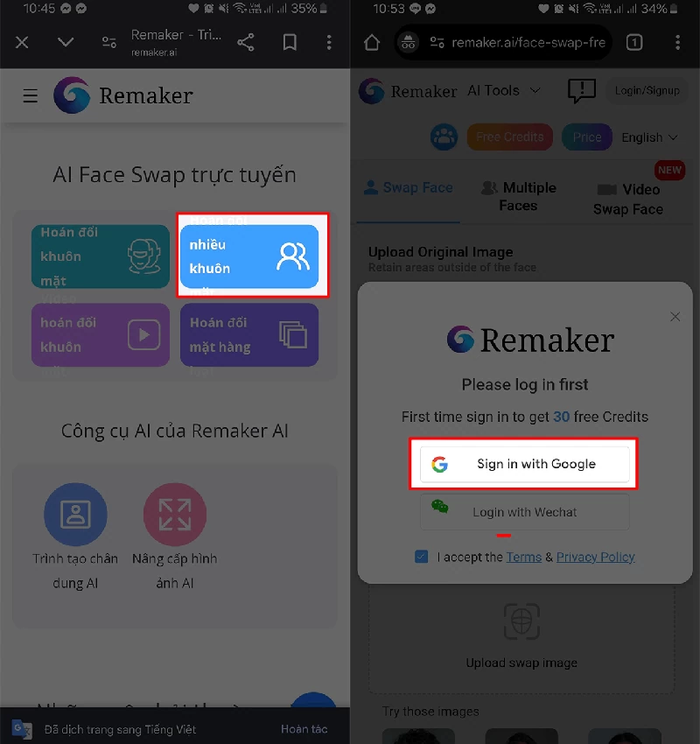This screenshot has width=700, height=744.
Task: Open the English language selector
Action: tap(649, 137)
